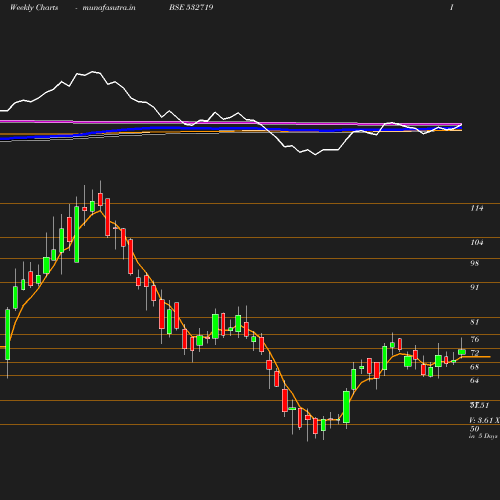Click the '114' price axis label
The width and height of the screenshot is (500, 500).
pyautogui.click(x=477, y=208)
